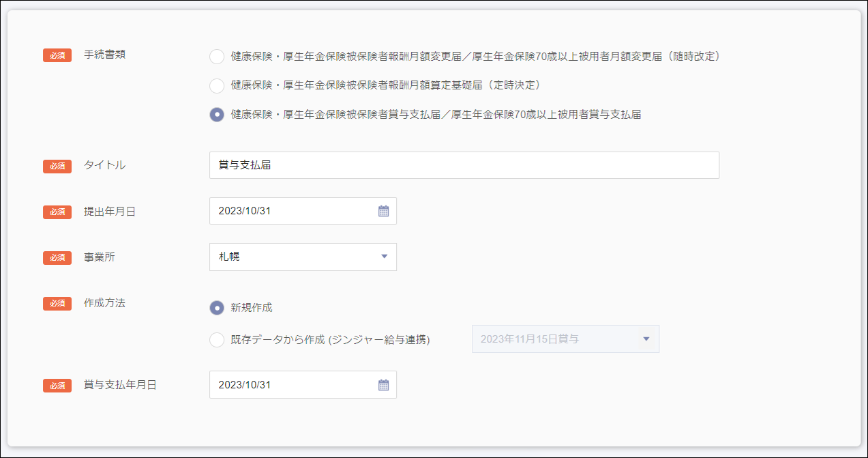Select 賞与支払届 radio option
This screenshot has width=868, height=458.
coord(217,115)
